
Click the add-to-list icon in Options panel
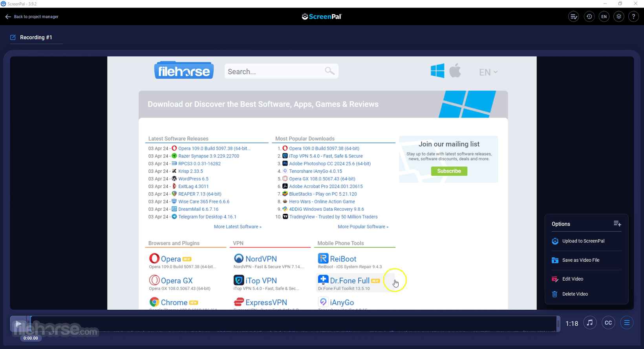click(617, 224)
